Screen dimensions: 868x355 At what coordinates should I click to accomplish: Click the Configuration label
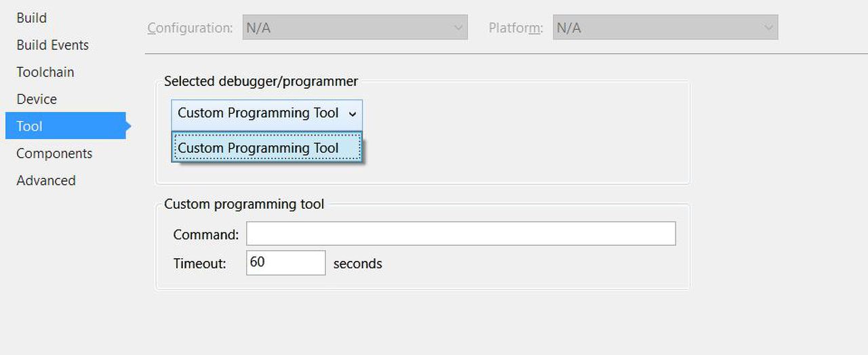pos(190,28)
